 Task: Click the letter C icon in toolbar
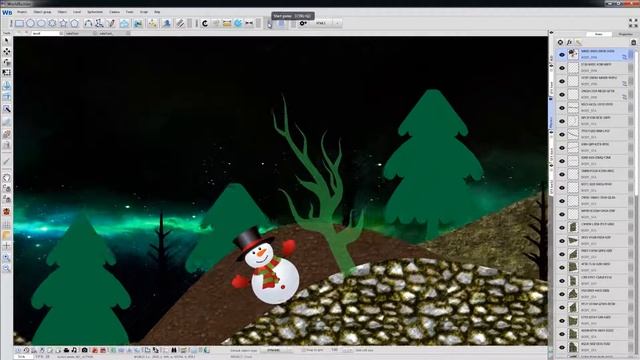tap(205, 23)
